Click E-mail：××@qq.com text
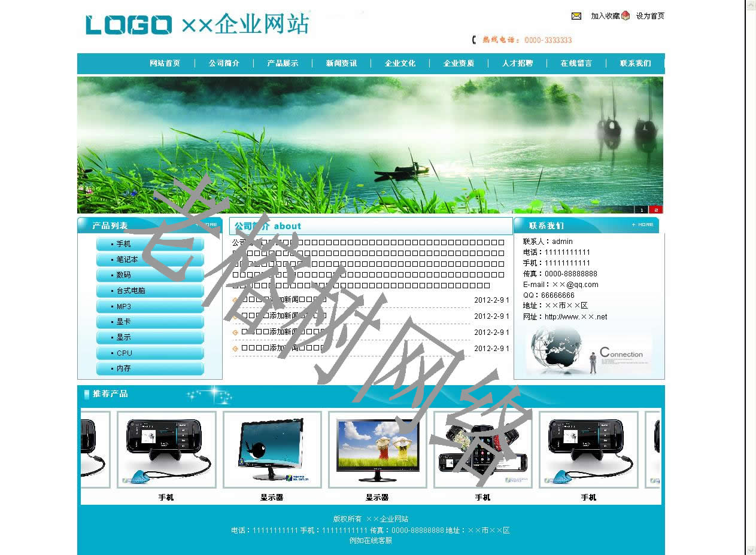The image size is (756, 555). tap(561, 285)
